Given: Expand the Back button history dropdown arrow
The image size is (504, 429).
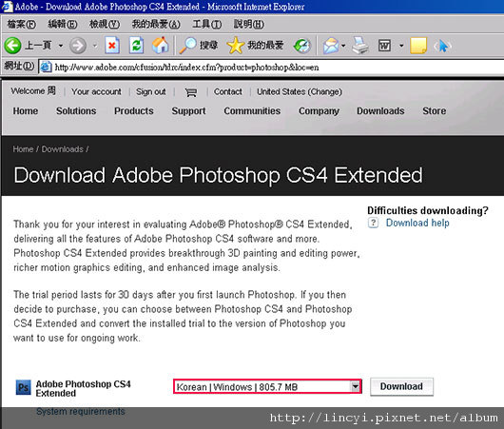Looking at the screenshot, I should pos(61,46).
